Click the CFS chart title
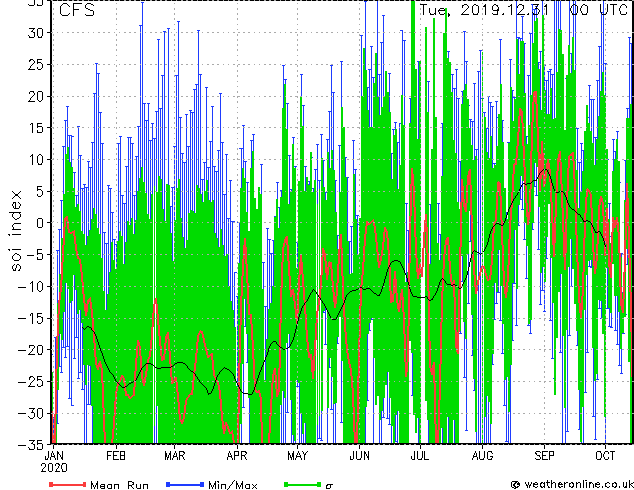The width and height of the screenshot is (634, 490). 77,10
